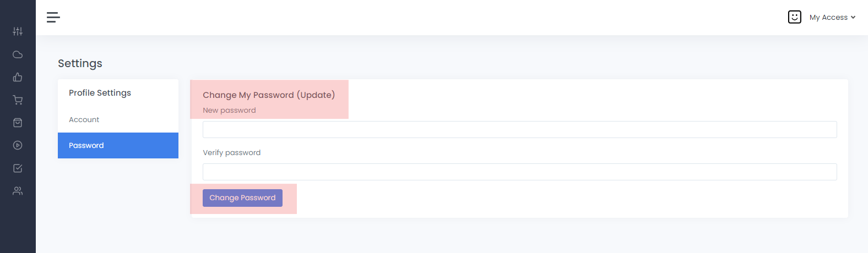Toggle the hamburger menu button

[53, 18]
